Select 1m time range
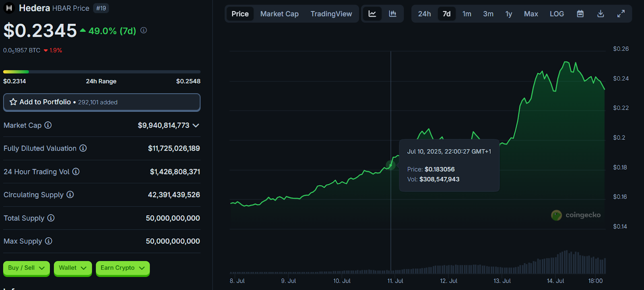 [466, 14]
